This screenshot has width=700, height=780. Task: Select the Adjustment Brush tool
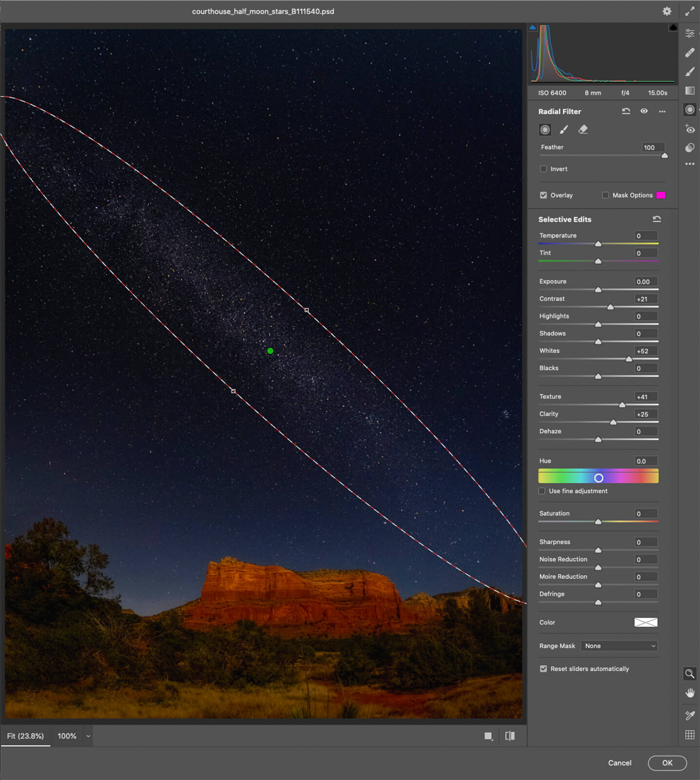(x=689, y=72)
